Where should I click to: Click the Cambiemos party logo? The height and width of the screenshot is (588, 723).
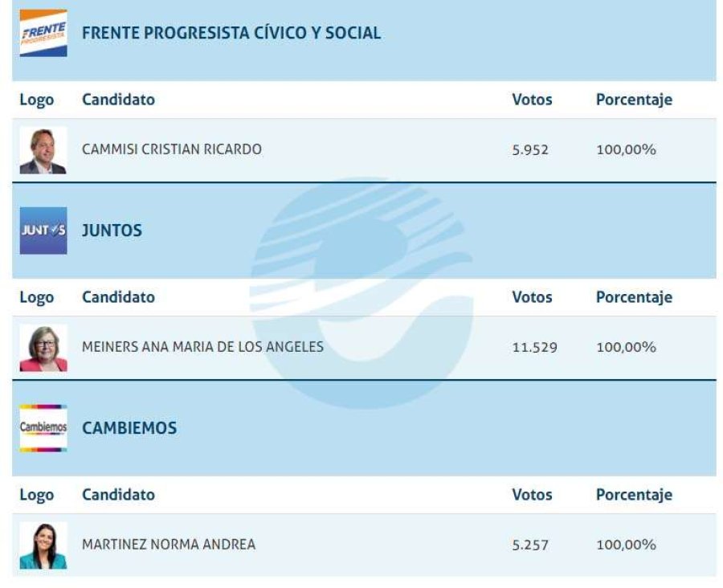point(43,428)
